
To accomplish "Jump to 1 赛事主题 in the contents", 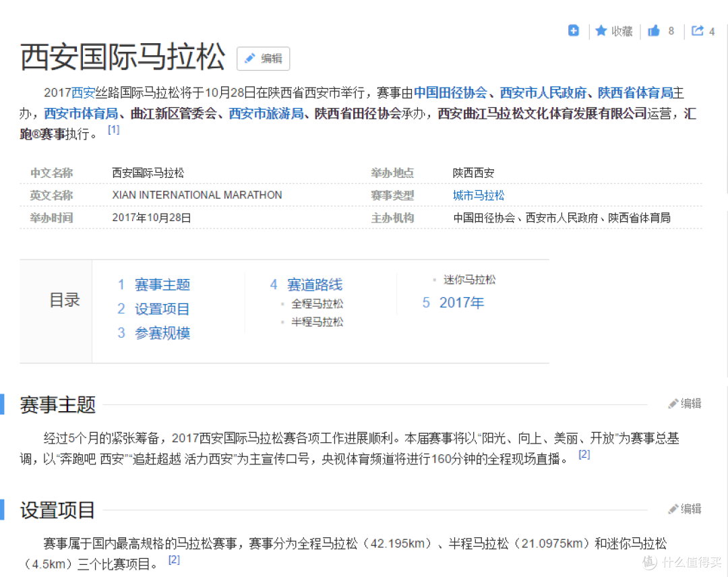I will pyautogui.click(x=154, y=284).
